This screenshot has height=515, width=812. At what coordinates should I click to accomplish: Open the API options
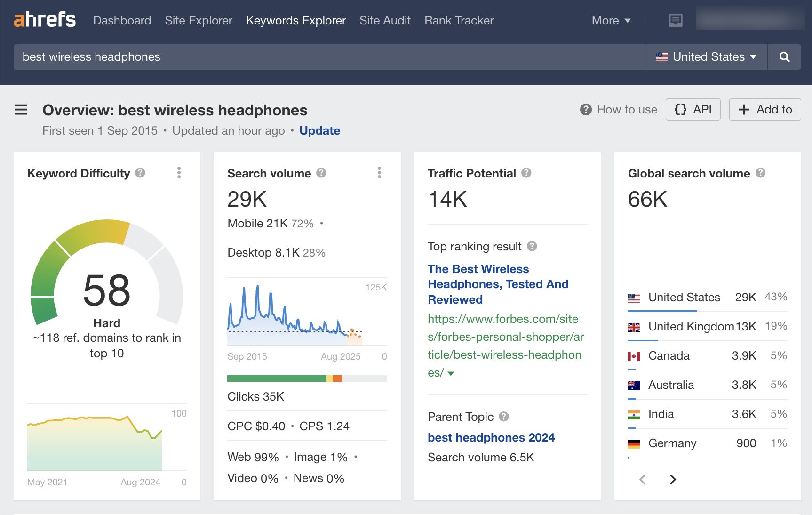(693, 109)
